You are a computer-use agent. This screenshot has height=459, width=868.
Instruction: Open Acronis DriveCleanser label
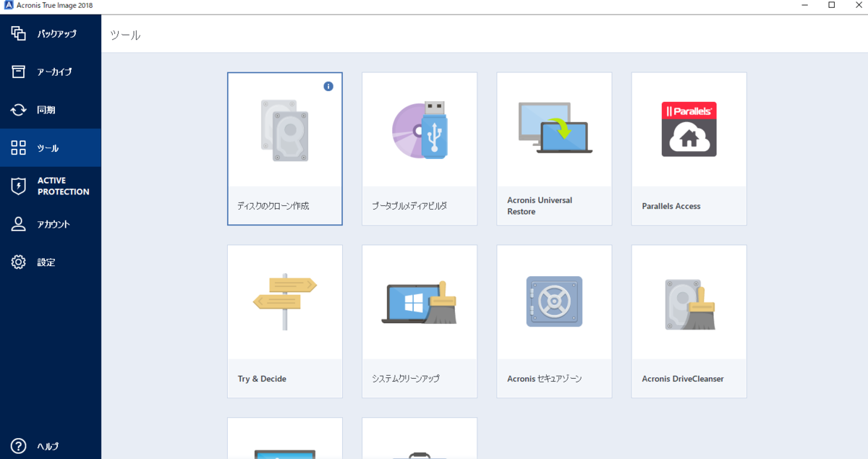click(683, 379)
